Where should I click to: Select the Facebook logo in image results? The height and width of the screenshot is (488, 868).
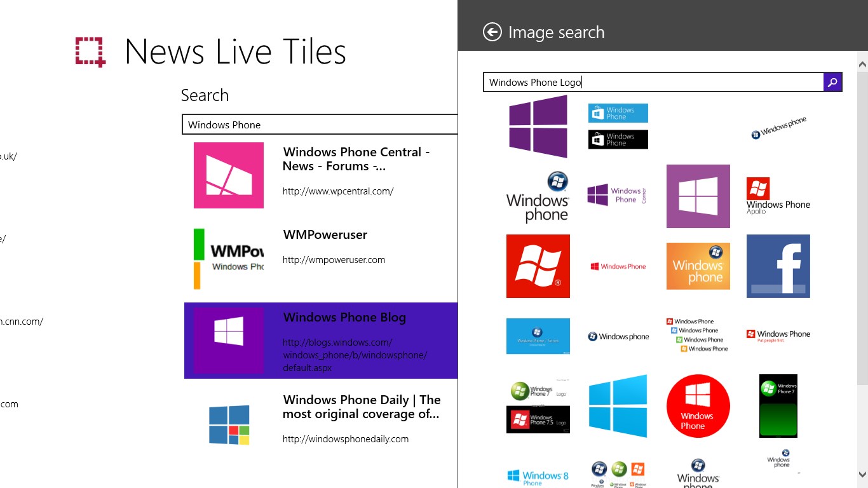point(778,266)
